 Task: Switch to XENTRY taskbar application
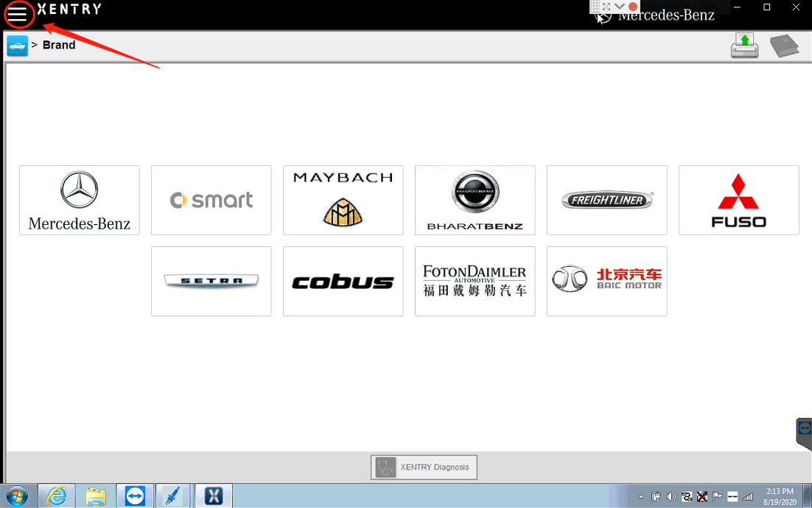pyautogui.click(x=214, y=496)
